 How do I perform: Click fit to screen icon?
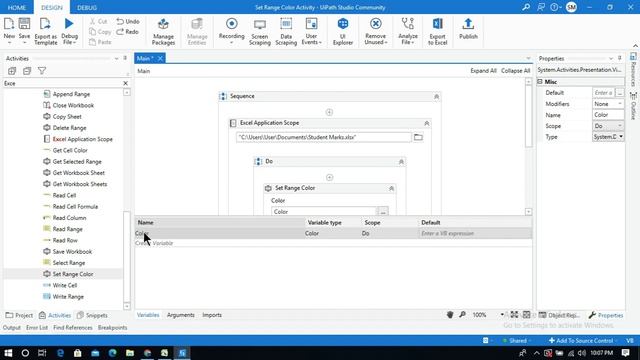[x=514, y=315]
